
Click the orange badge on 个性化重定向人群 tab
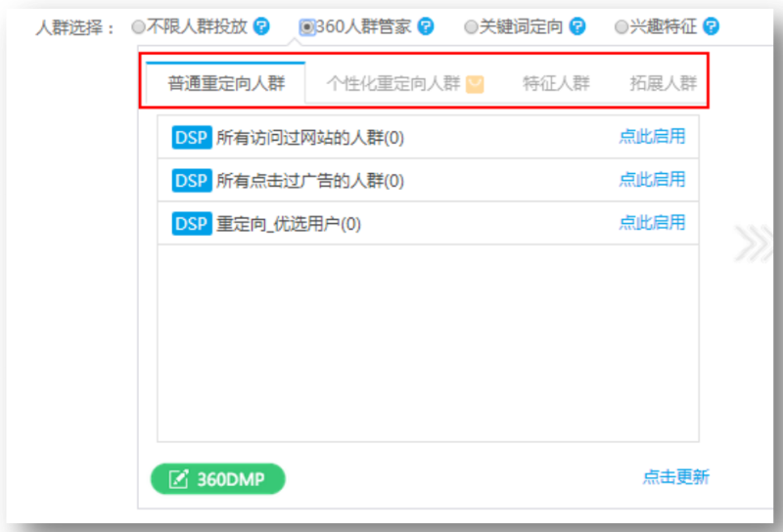point(475,83)
